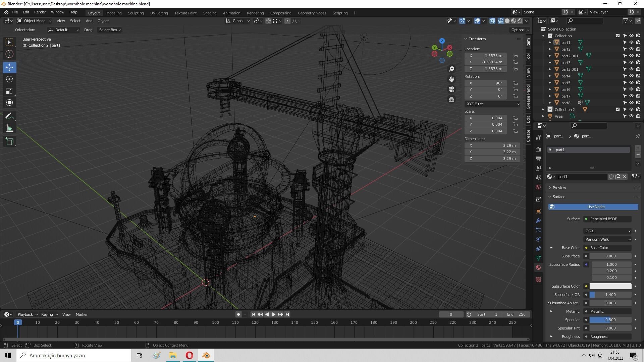This screenshot has width=644, height=362.
Task: Play animation forward
Action: click(273, 314)
